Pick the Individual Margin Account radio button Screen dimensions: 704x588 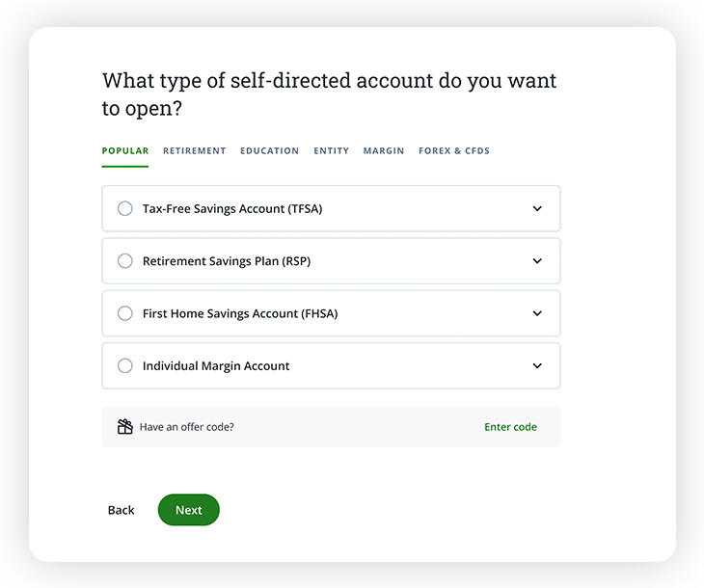point(125,366)
